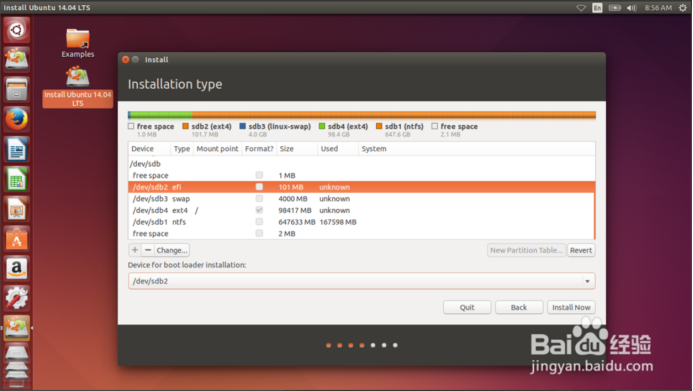Sort by Format? column header

(x=259, y=149)
